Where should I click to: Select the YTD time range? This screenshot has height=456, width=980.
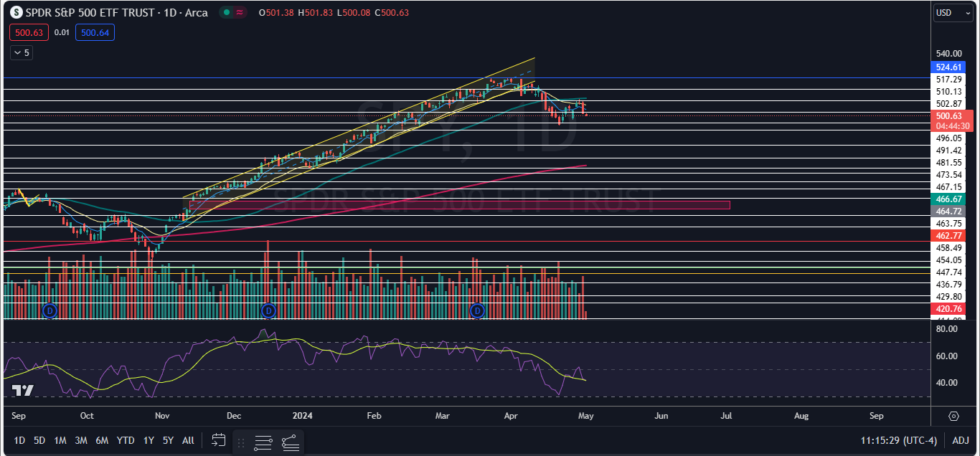126,440
